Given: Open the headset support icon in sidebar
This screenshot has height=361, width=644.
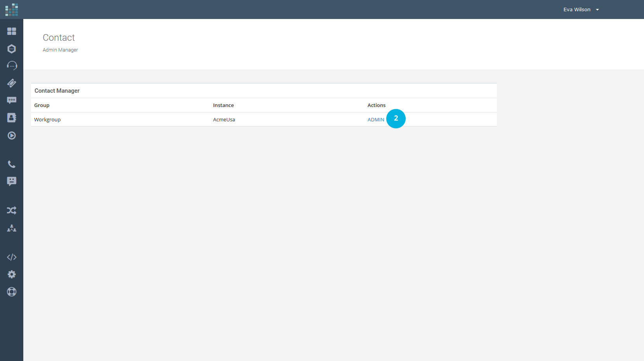Looking at the screenshot, I should [x=12, y=66].
